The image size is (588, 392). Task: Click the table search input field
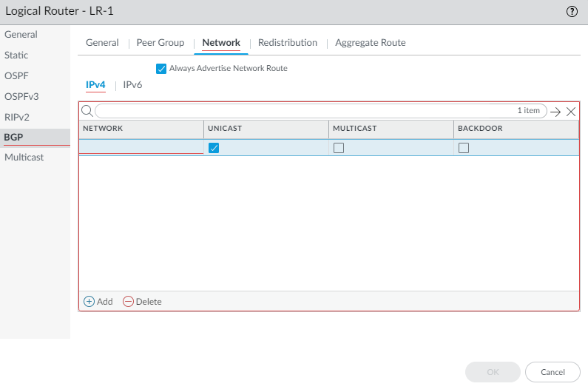[303, 111]
